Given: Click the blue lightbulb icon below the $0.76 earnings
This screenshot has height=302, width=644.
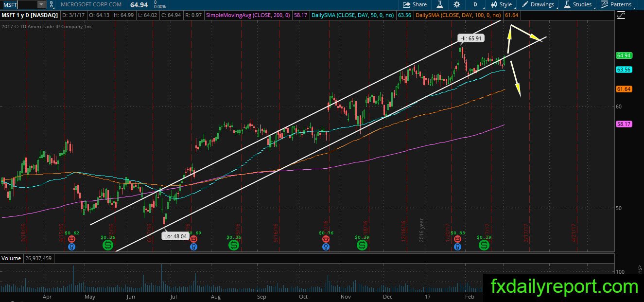Looking at the screenshot, I should point(326,247).
